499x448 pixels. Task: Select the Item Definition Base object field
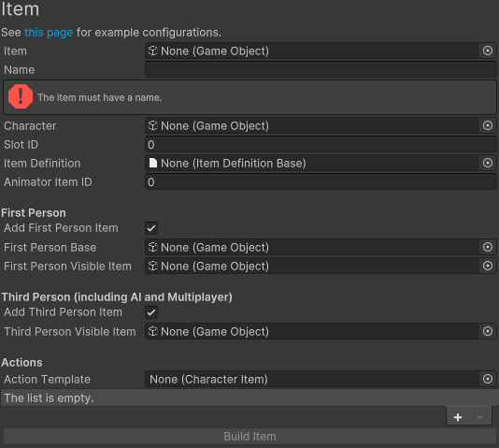tap(312, 163)
